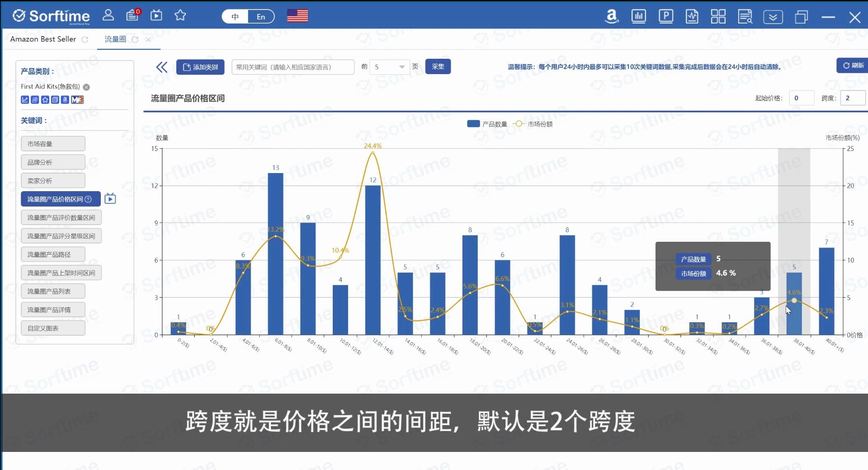
Task: Select the 流量圈 tab
Action: [x=115, y=39]
